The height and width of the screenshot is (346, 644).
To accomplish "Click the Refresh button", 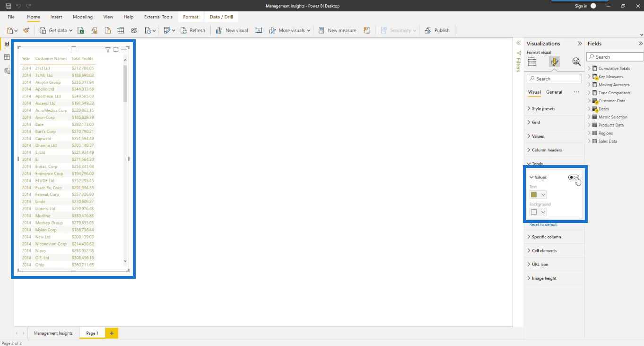I will click(x=193, y=30).
